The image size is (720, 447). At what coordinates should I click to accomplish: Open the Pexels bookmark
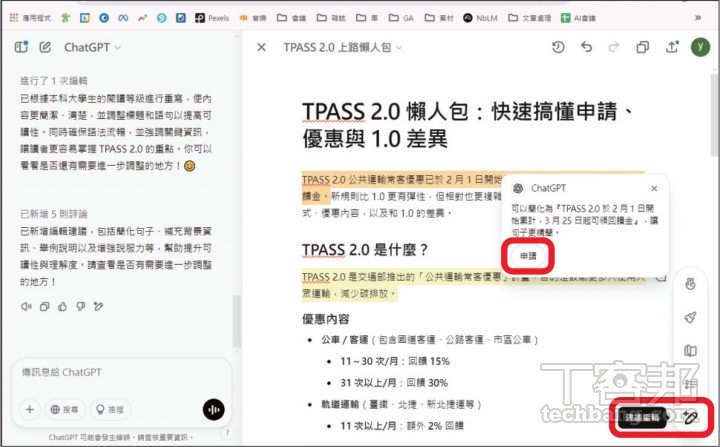212,18
